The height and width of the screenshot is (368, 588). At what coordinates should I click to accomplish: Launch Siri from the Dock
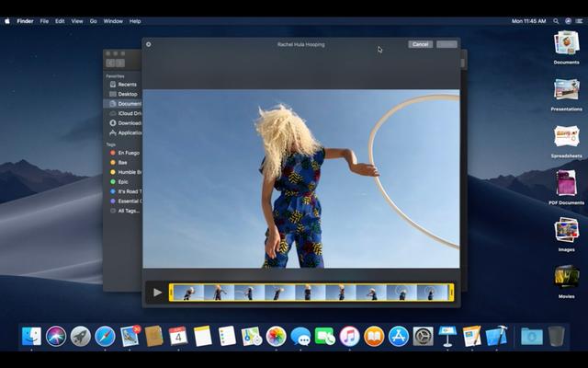[x=56, y=336]
